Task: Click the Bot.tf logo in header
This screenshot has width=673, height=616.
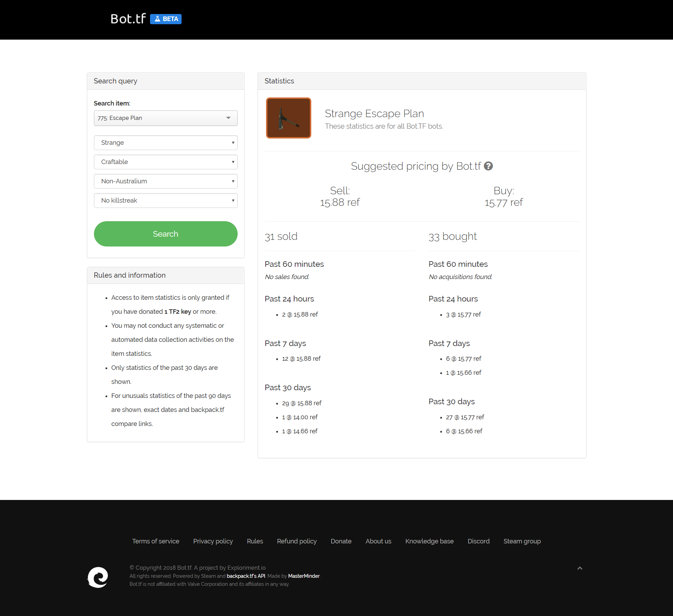Action: pos(128,19)
